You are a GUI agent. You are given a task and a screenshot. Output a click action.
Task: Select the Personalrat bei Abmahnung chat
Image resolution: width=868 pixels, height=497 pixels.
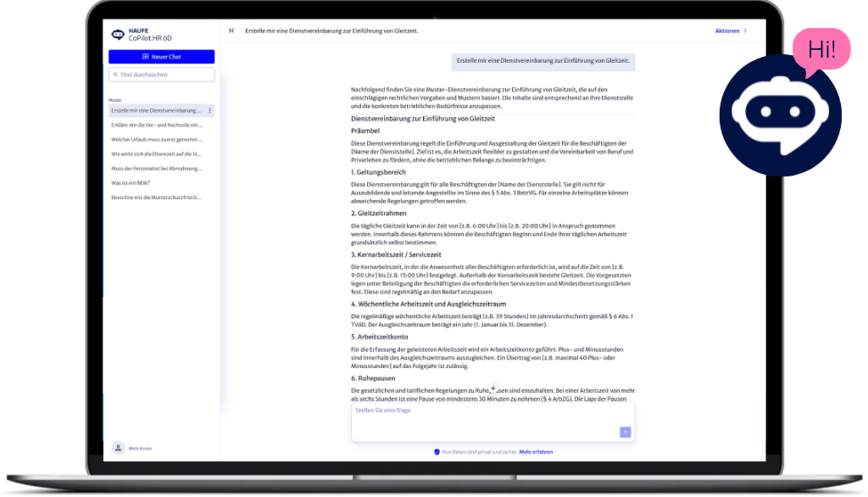(157, 168)
